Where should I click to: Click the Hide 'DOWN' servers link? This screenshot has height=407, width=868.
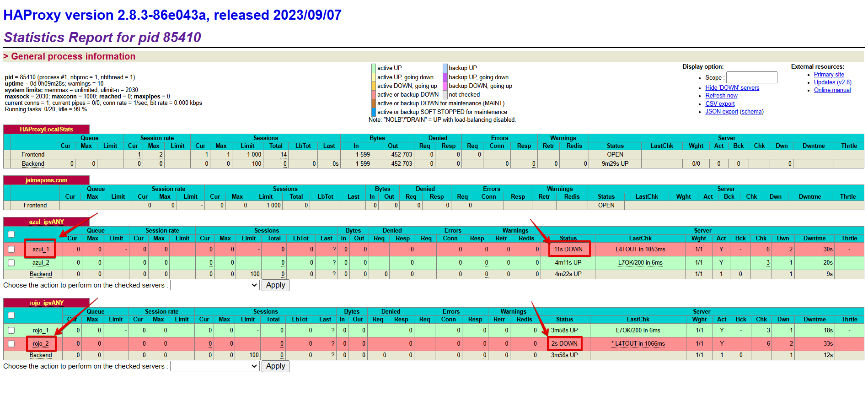pyautogui.click(x=732, y=88)
